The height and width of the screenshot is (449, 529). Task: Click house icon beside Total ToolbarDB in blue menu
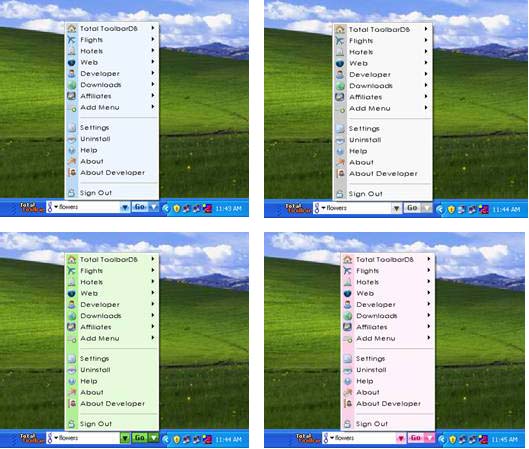(72, 29)
